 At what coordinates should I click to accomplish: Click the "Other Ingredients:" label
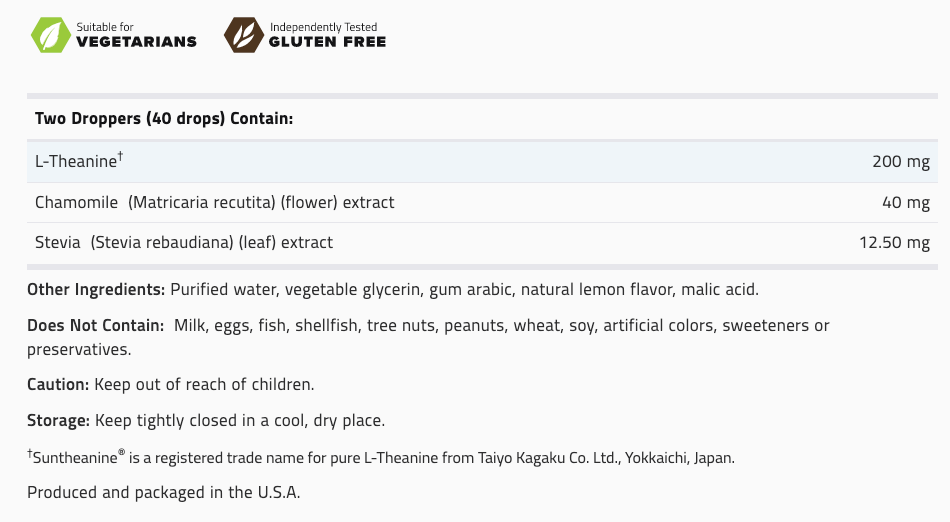pyautogui.click(x=96, y=289)
